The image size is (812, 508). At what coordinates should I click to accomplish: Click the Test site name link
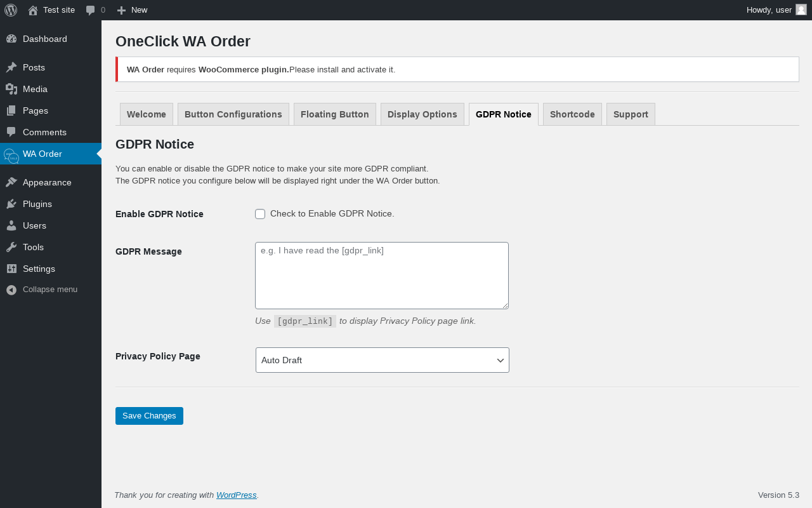pos(59,10)
